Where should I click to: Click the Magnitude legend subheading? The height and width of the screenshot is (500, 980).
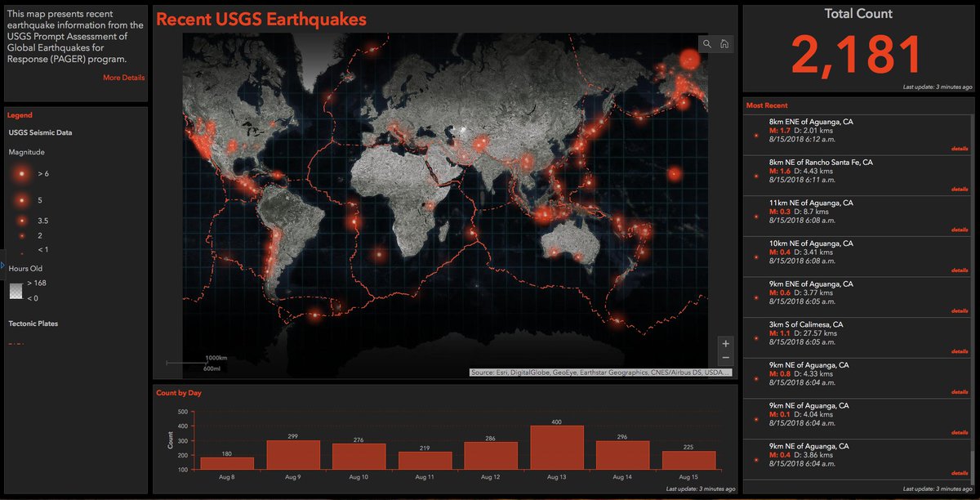tap(26, 152)
